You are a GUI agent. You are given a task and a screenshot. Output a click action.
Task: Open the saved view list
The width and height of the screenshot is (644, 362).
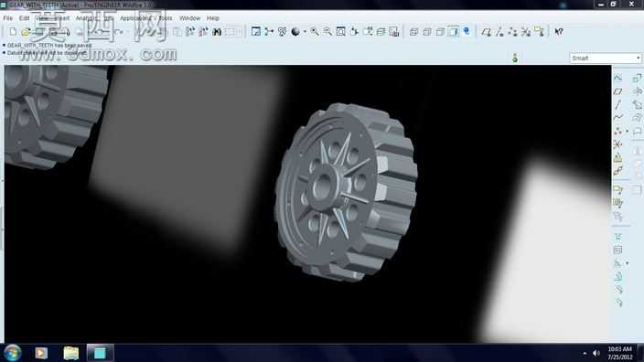(x=367, y=32)
